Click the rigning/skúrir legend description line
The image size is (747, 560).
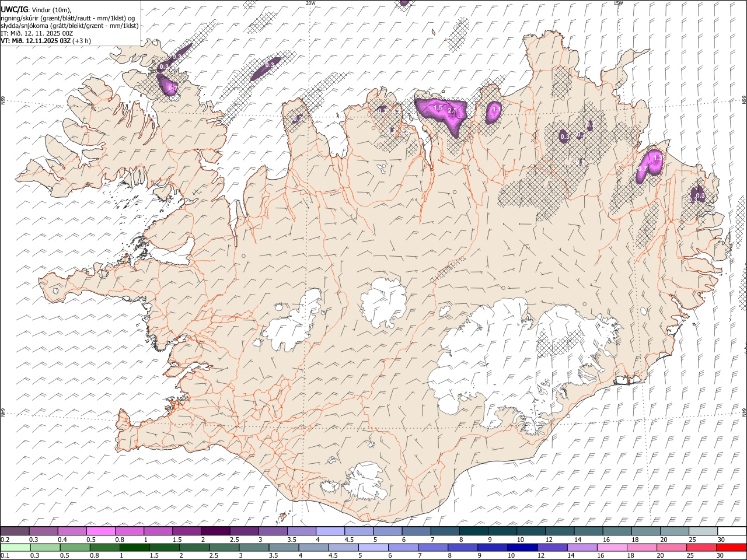coord(68,17)
